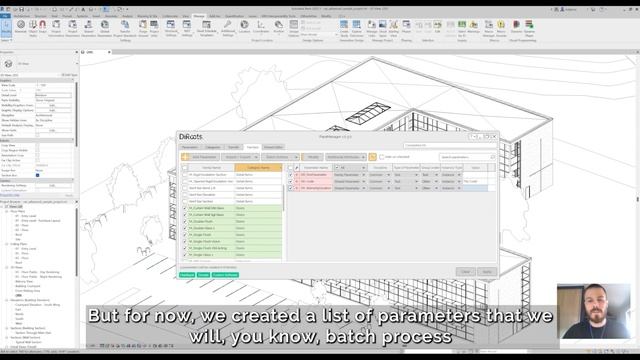Uncheck M_Single-Flush Vision family row
Screen dimensions: 640x360
185,242
